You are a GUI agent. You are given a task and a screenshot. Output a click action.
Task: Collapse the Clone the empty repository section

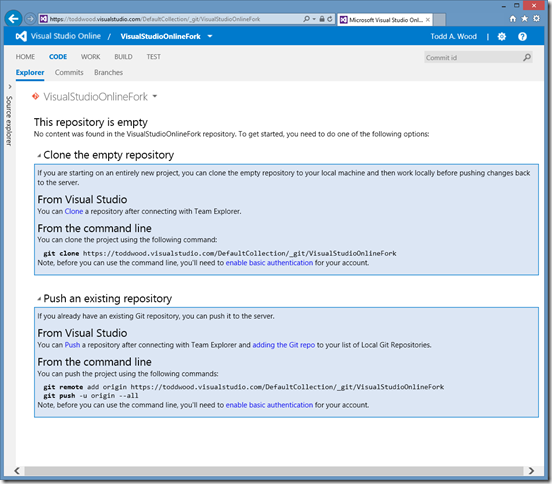pyautogui.click(x=39, y=155)
